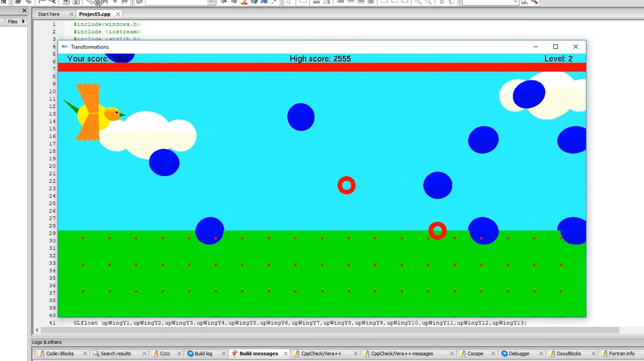644x361 pixels.
Task: Close the Management side panel
Action: 24,11
